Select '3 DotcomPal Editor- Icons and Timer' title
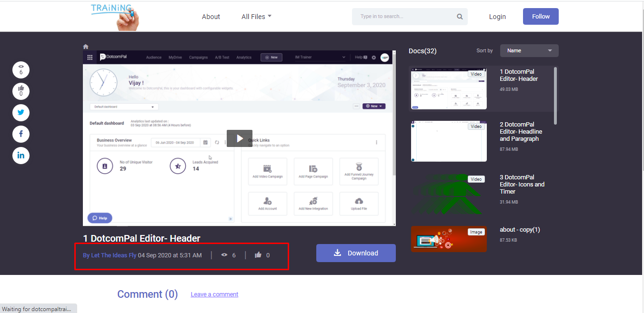644x313 pixels. [x=522, y=185]
